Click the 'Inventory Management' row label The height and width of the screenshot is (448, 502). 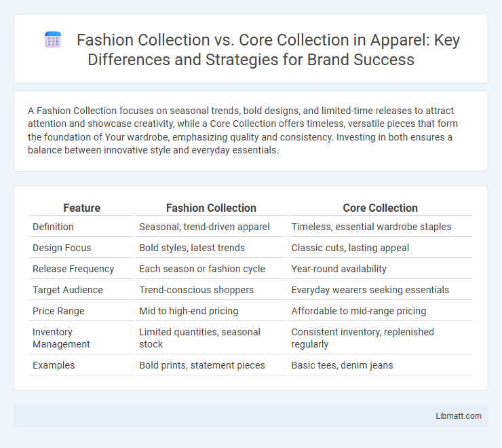click(61, 338)
